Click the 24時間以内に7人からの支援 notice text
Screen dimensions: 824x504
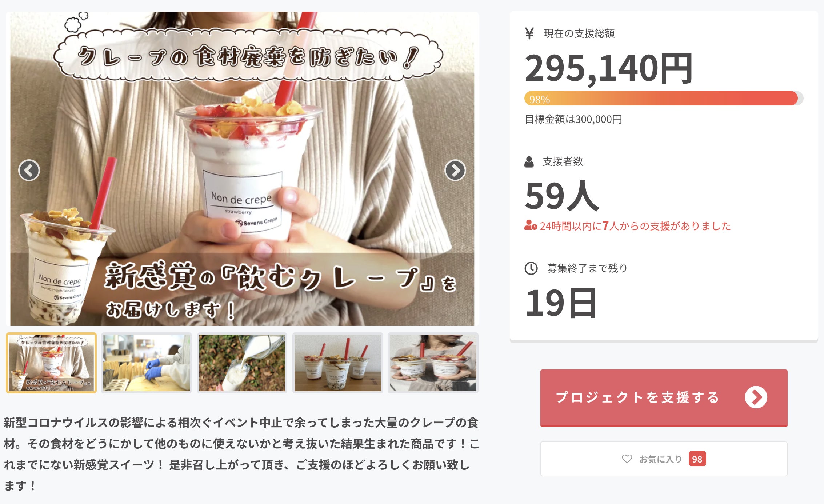(x=635, y=226)
